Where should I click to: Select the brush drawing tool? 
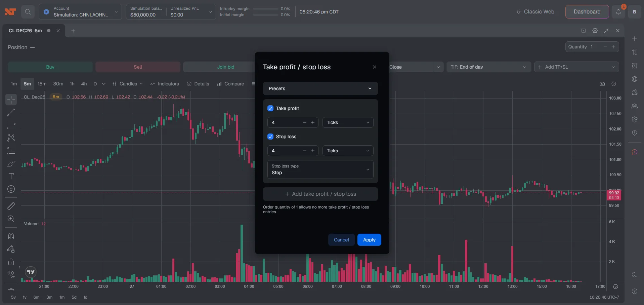coord(11,163)
